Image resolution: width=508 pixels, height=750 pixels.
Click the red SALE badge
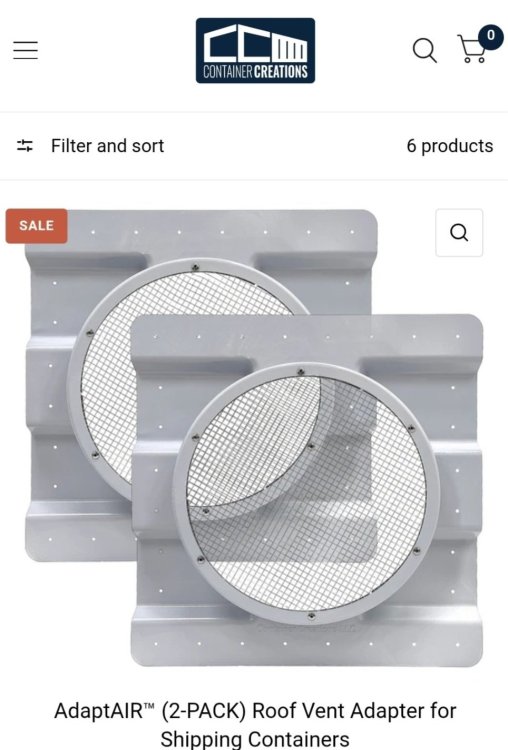point(36,226)
